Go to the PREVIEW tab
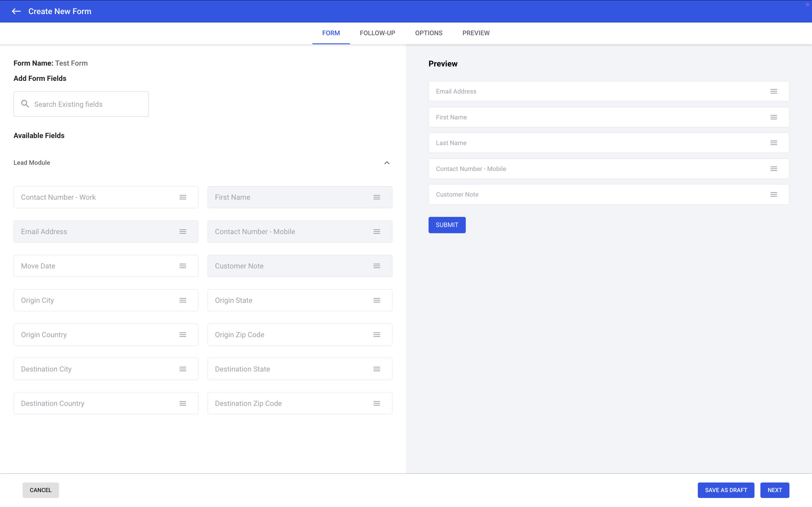 (x=475, y=33)
